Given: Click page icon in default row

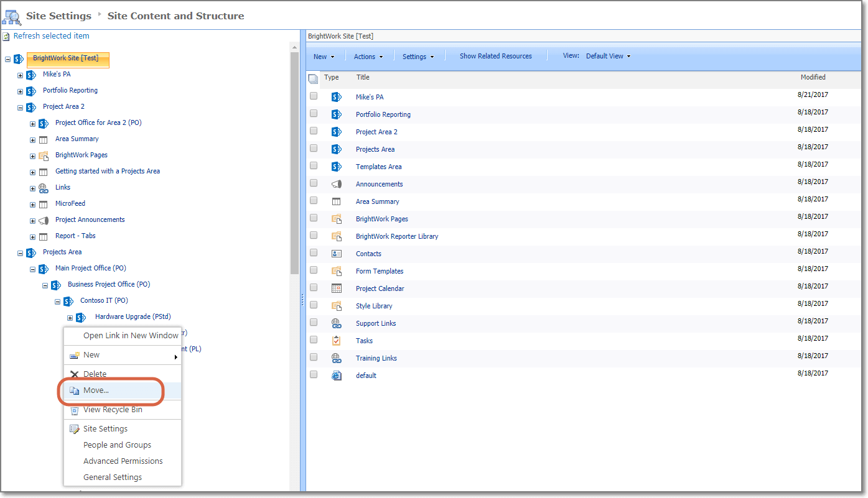Looking at the screenshot, I should point(337,376).
